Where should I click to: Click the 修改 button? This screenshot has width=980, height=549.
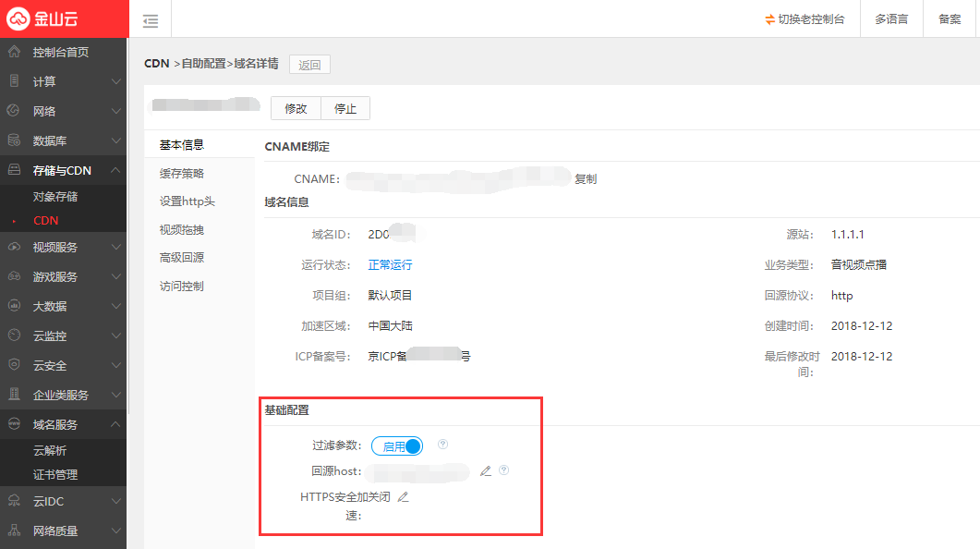pyautogui.click(x=296, y=108)
